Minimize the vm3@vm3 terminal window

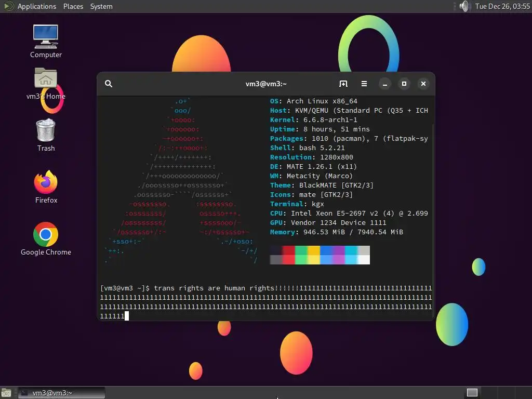[385, 84]
